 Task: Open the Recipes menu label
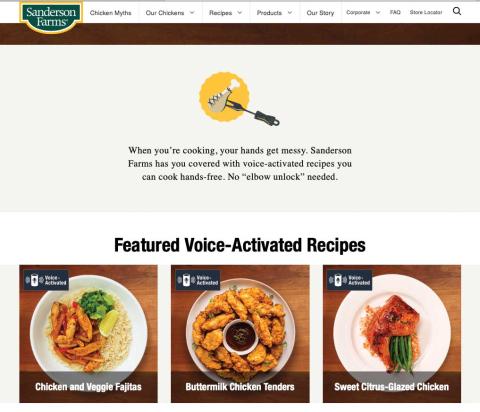point(220,13)
